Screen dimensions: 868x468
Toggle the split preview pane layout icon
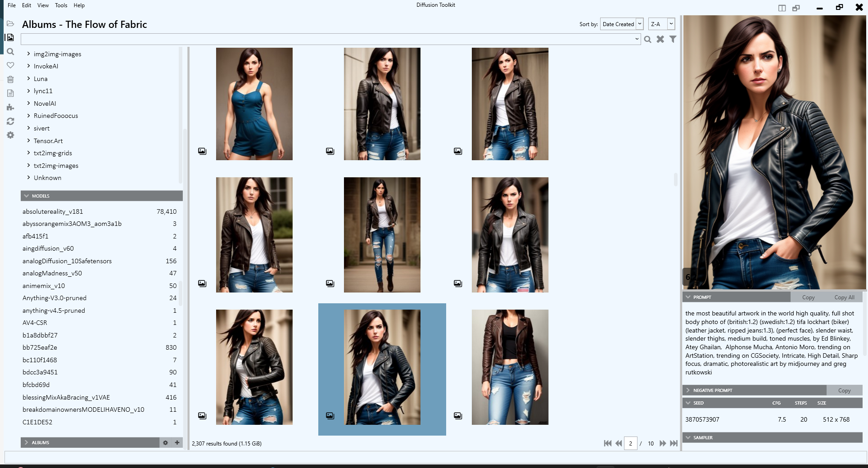[782, 8]
